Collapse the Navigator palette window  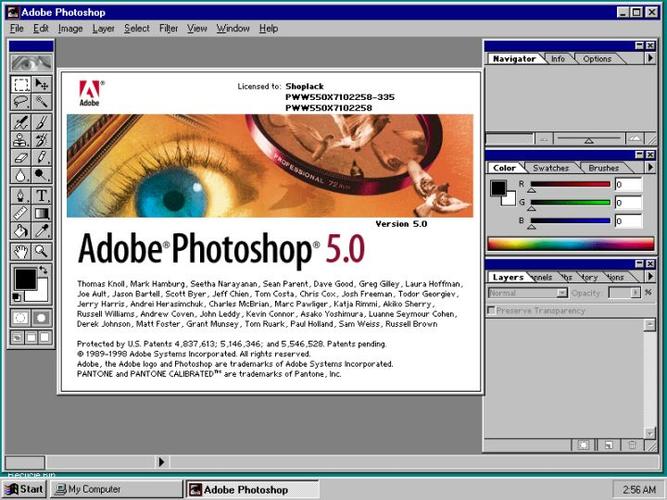pyautogui.click(x=639, y=46)
